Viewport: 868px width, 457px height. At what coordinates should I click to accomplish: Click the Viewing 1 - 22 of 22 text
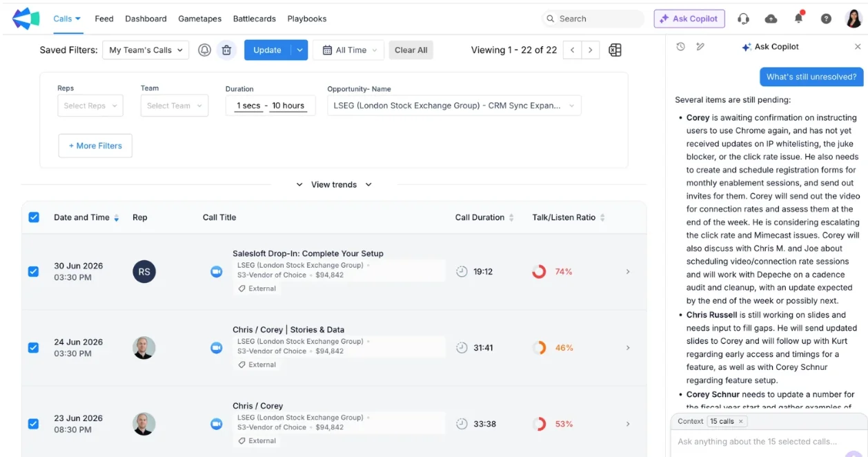[514, 50]
